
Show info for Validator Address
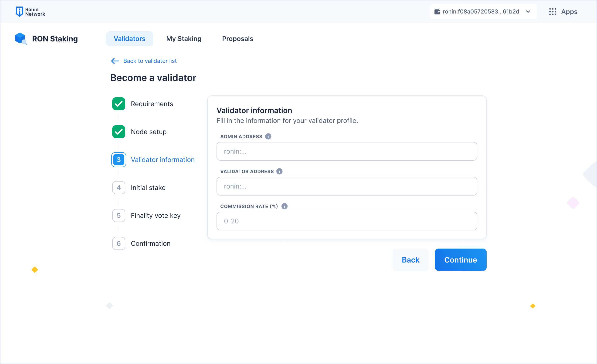(279, 172)
